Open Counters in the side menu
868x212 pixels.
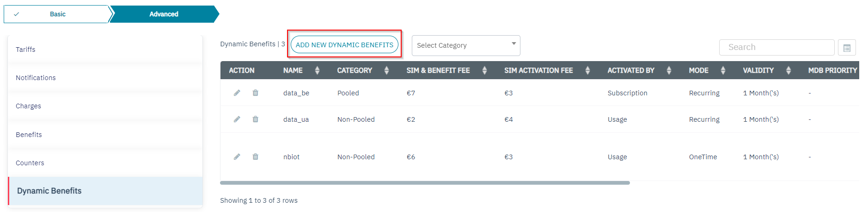point(30,163)
